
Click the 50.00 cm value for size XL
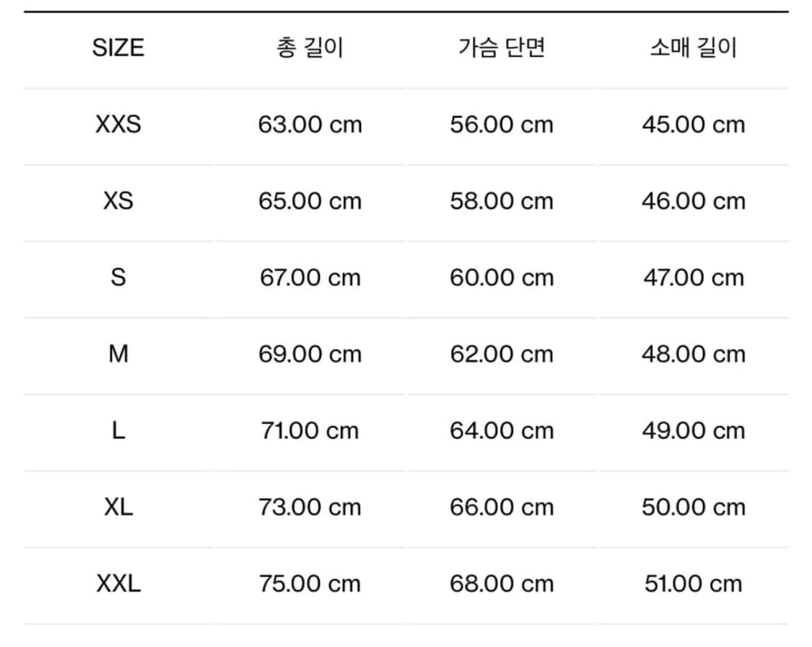tap(693, 507)
